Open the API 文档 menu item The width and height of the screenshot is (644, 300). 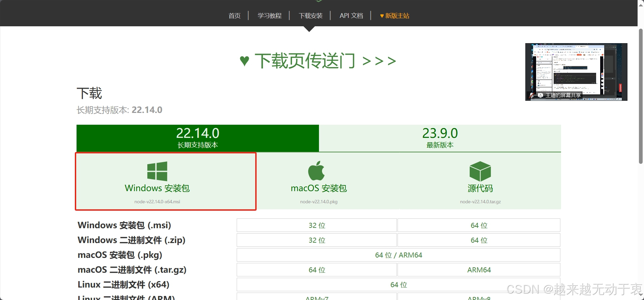[351, 16]
